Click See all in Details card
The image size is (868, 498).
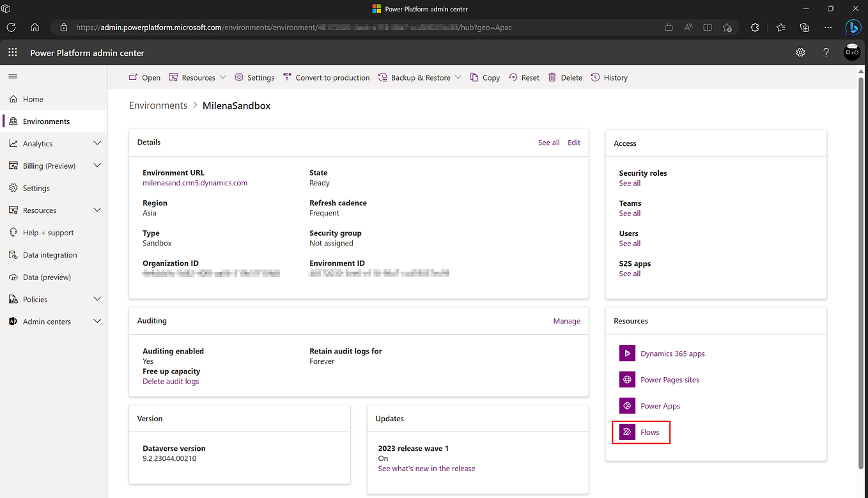(x=549, y=143)
